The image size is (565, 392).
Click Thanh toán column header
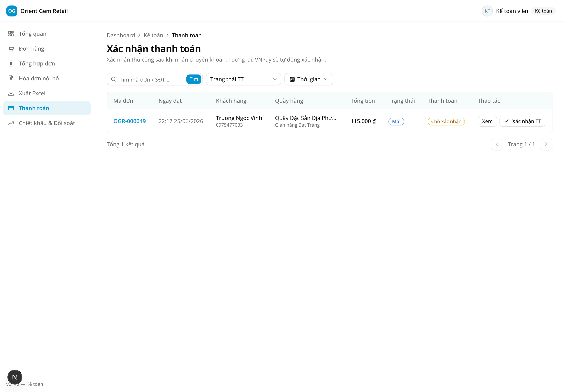(x=442, y=101)
